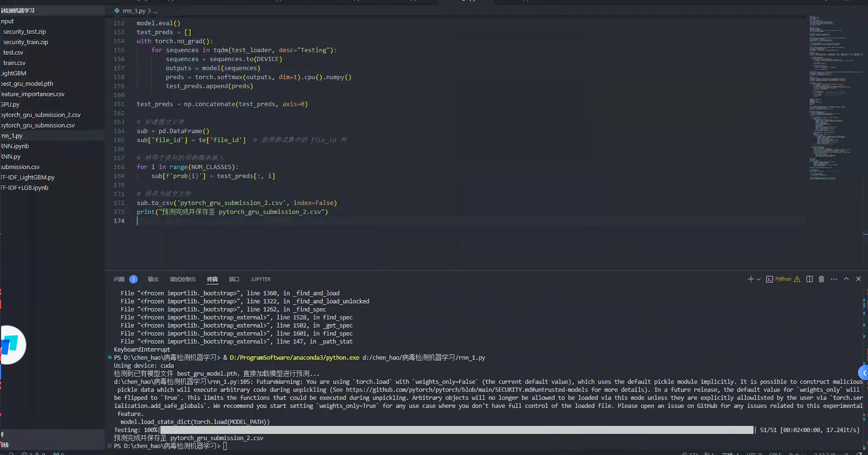Click the 'Using device: cuda' terminal output
The image size is (868, 455).
144,366
